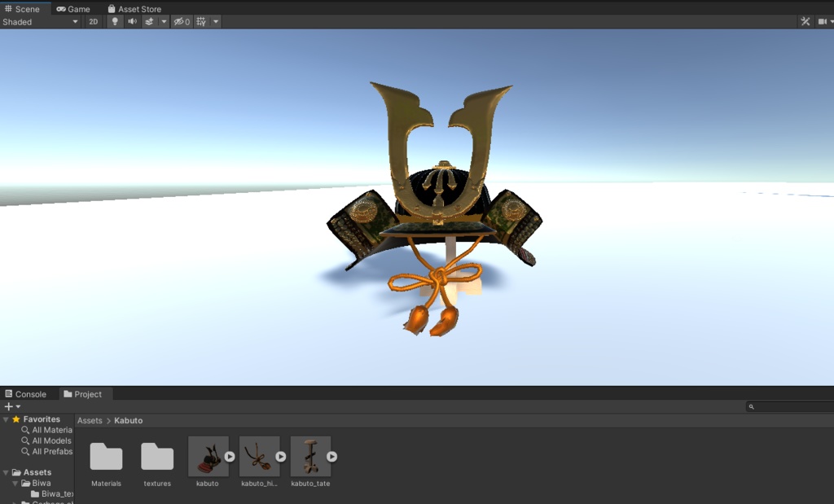
Task: Open the scene tools wrench icon
Action: point(805,22)
